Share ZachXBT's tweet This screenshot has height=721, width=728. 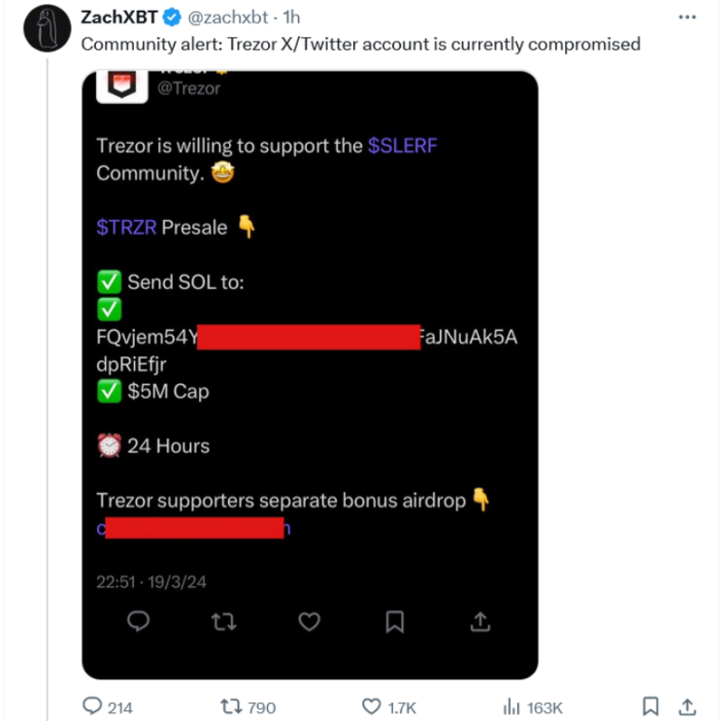click(x=686, y=706)
